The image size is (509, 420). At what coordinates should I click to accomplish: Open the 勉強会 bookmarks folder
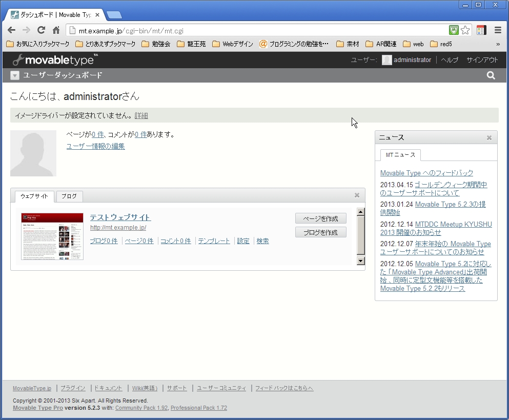[x=156, y=44]
